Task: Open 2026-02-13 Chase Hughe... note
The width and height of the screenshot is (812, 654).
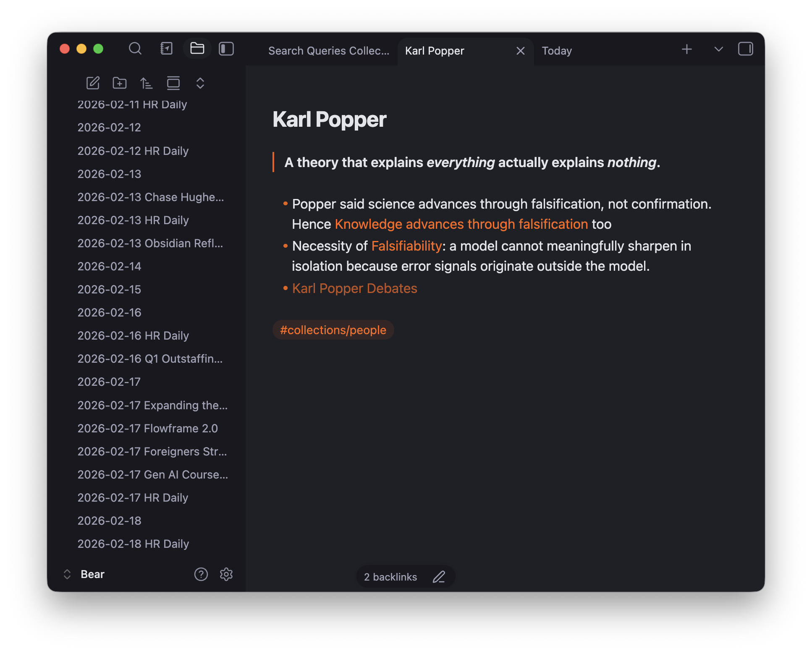Action: point(151,197)
